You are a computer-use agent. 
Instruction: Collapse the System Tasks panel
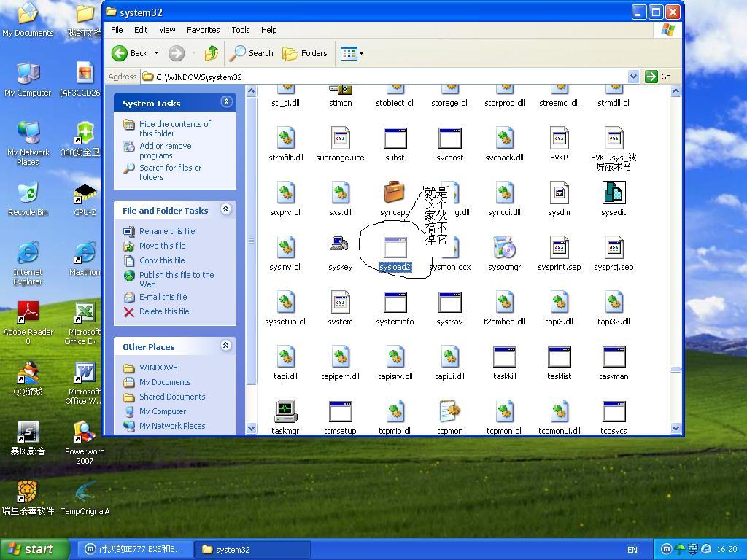point(226,102)
